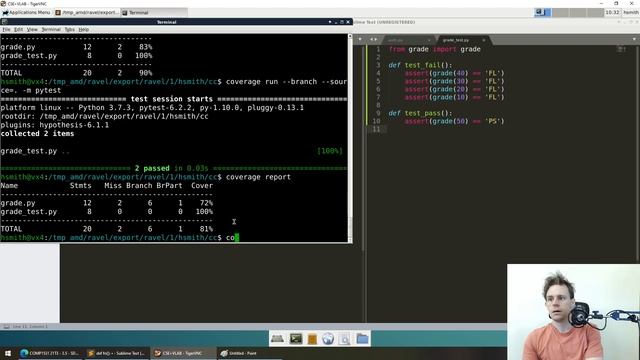Restore down the TigerVNC window

pos(616,3)
